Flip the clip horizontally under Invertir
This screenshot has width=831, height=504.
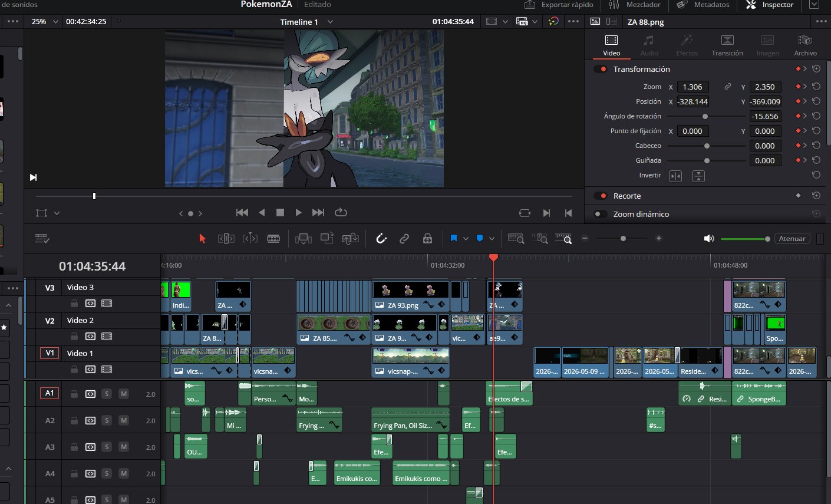676,176
